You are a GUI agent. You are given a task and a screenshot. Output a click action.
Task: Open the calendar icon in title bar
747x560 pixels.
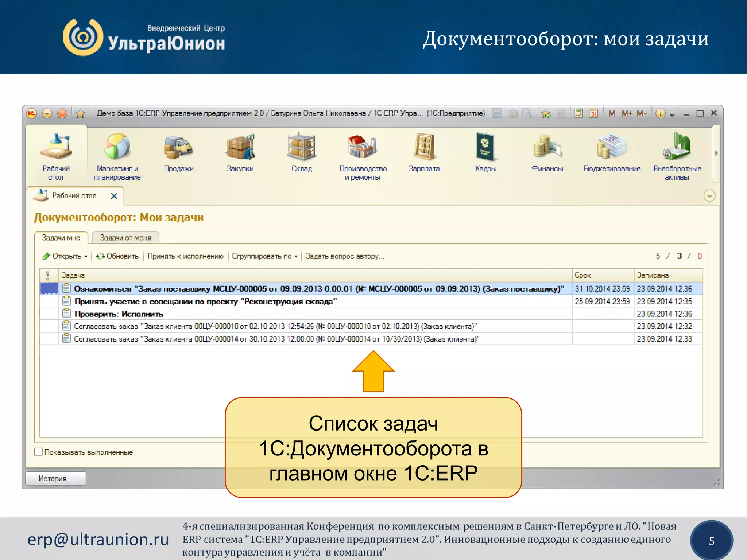pos(594,113)
